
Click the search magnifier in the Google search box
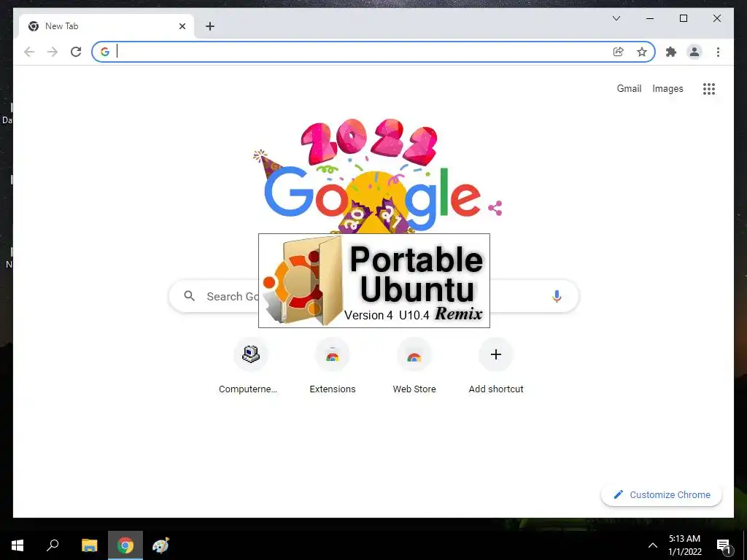(x=189, y=296)
